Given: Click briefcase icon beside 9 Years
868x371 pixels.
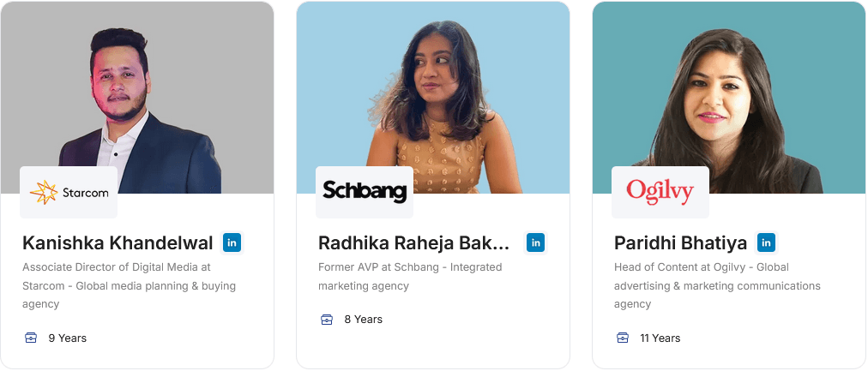Looking at the screenshot, I should 31,338.
